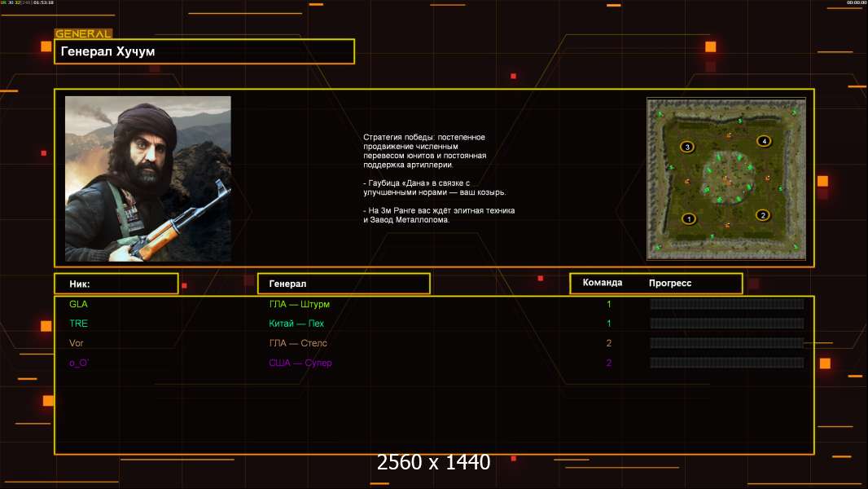
Task: Pick start position 3 circle on minimap
Action: 687,147
